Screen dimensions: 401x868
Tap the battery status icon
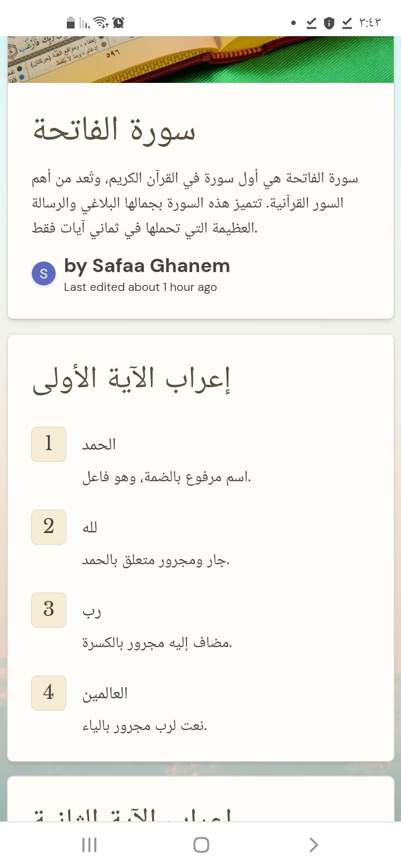pyautogui.click(x=70, y=23)
